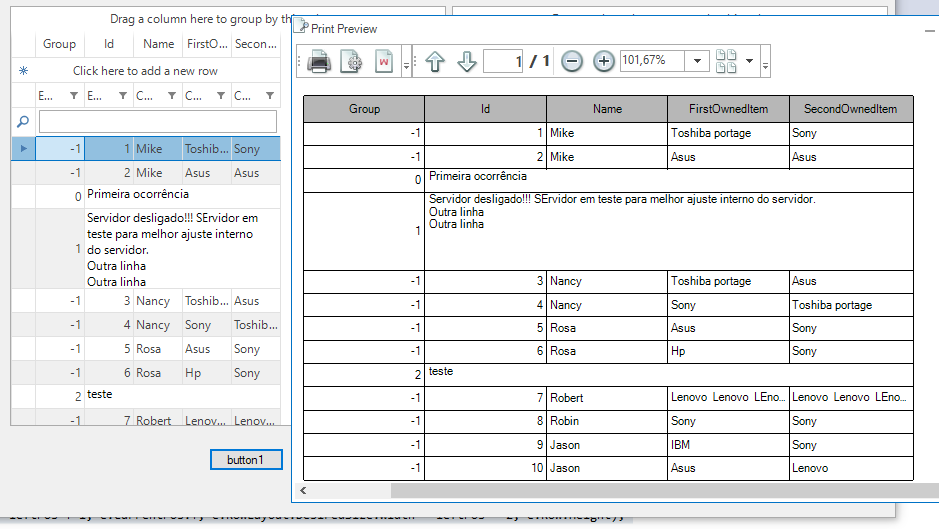The width and height of the screenshot is (939, 529).
Task: Click the Group column header in grid
Action: click(59, 44)
